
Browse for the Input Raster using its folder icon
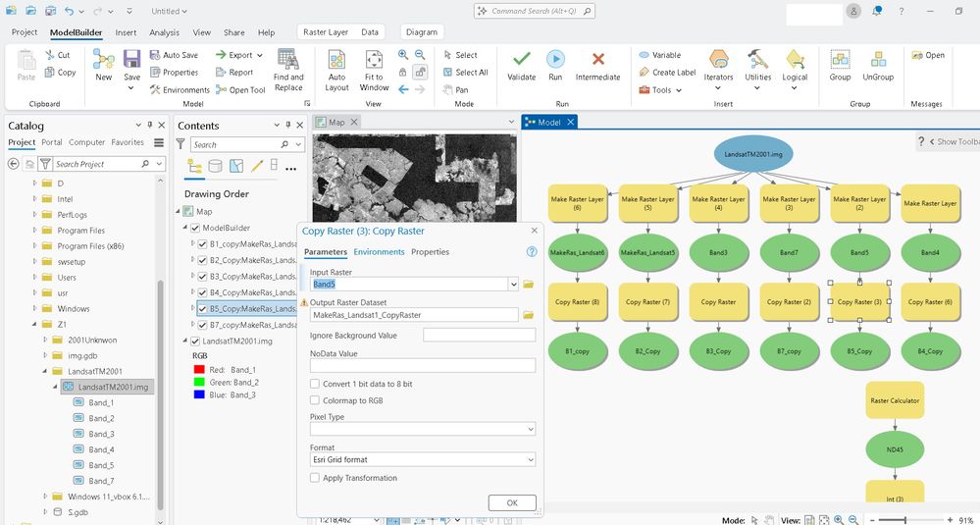(528, 285)
